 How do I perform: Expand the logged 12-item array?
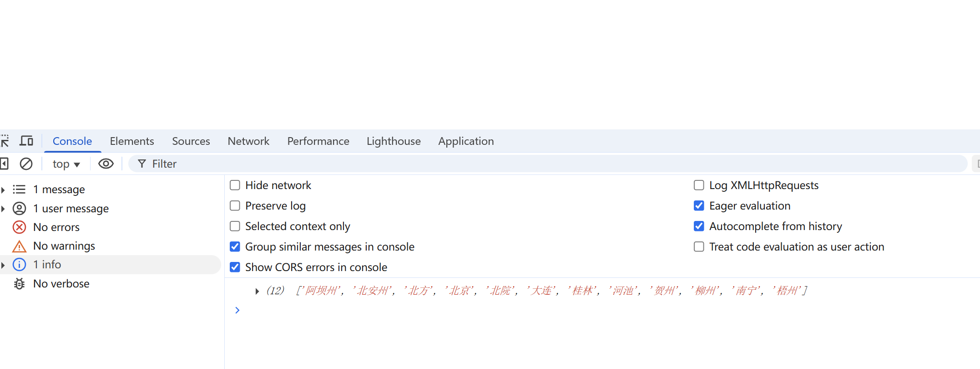tap(257, 291)
